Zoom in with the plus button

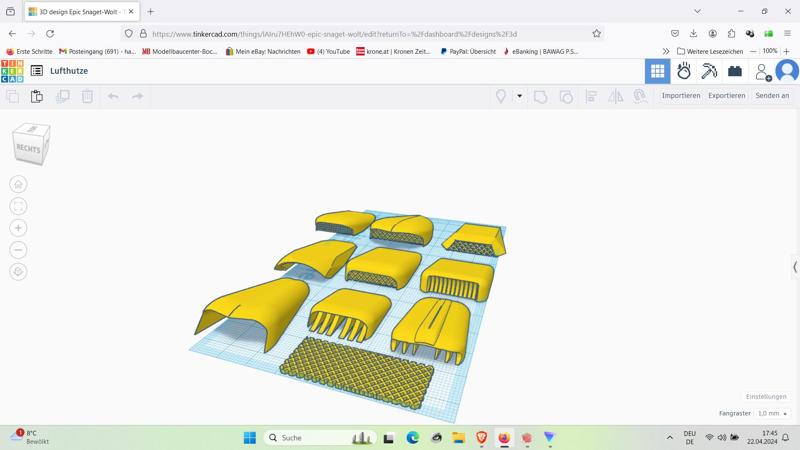point(18,228)
